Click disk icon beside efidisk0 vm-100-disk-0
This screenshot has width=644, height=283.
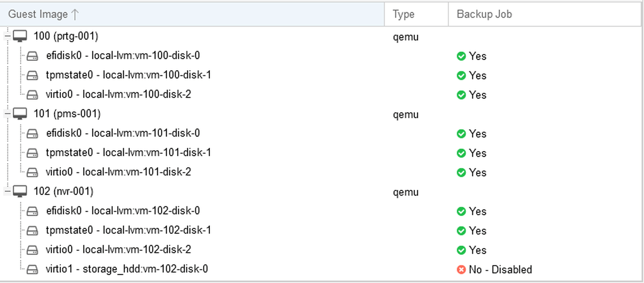32,56
